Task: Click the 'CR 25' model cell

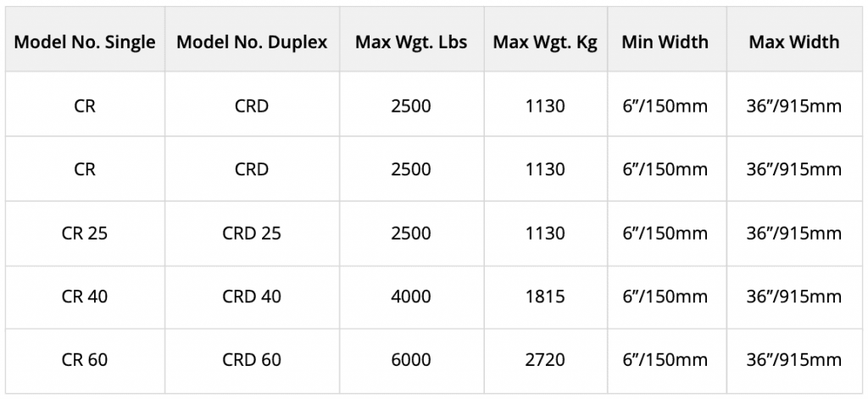Action: 85,233
